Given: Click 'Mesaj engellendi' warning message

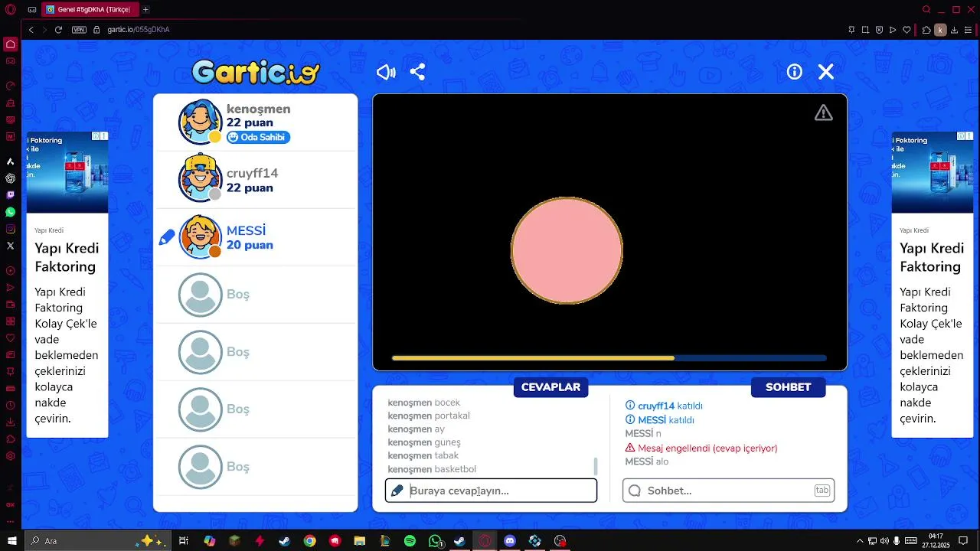Looking at the screenshot, I should click(x=701, y=448).
